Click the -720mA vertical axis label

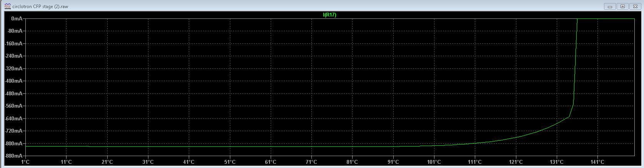point(14,131)
